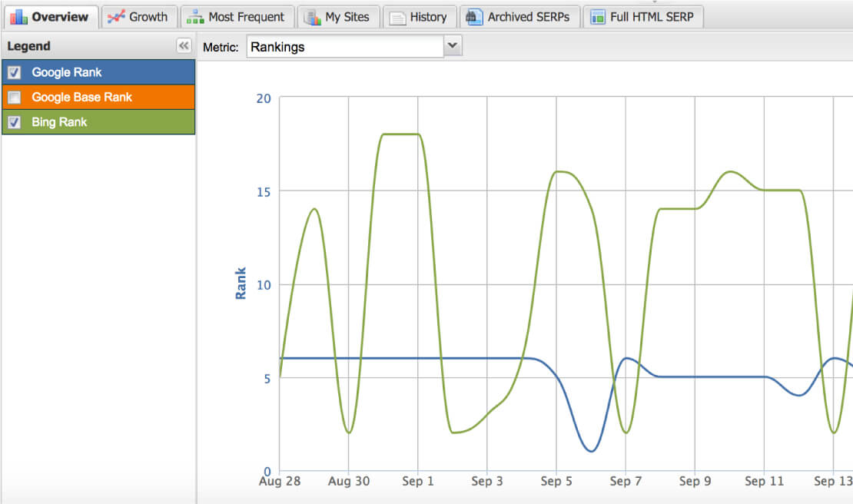The image size is (853, 504).
Task: Switch to the Growth tab
Action: 148,17
